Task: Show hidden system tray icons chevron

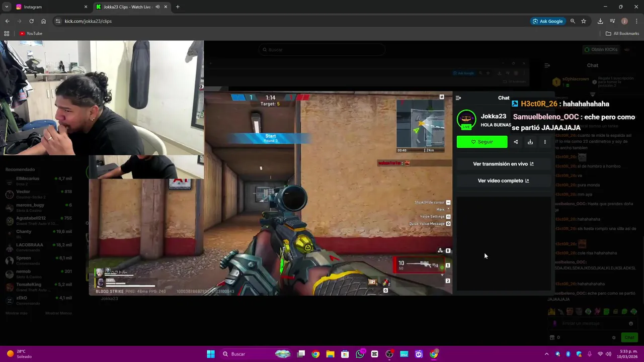Action: (547, 354)
